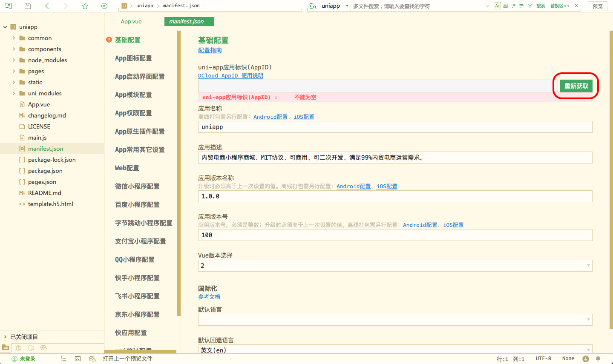Click the 未登录 login status icon

pyautogui.click(x=14, y=359)
